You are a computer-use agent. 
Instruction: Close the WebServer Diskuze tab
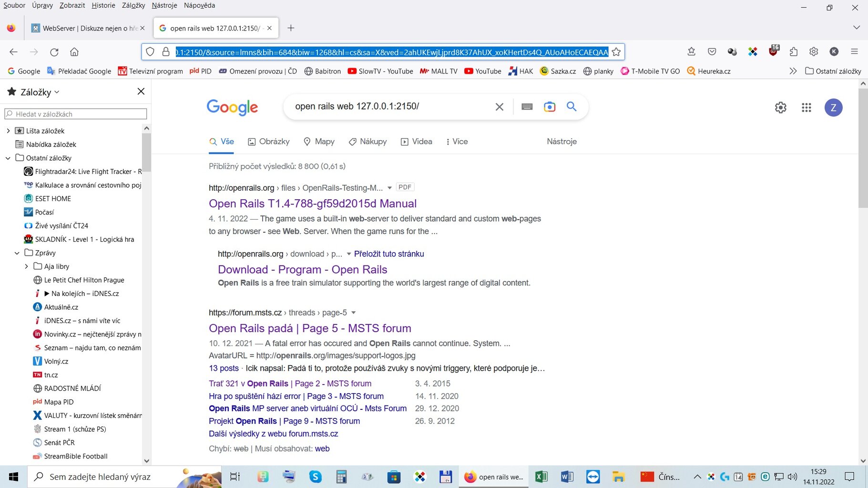143,28
